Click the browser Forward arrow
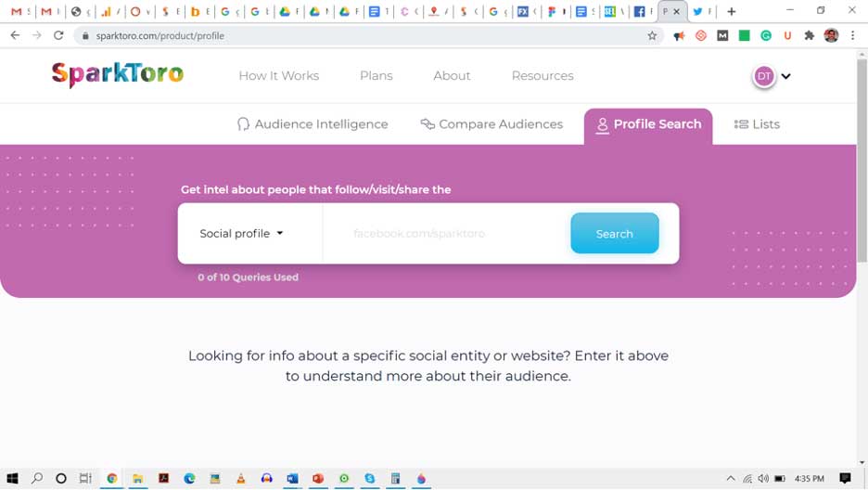Screen dimensions: 868x490 point(36,35)
